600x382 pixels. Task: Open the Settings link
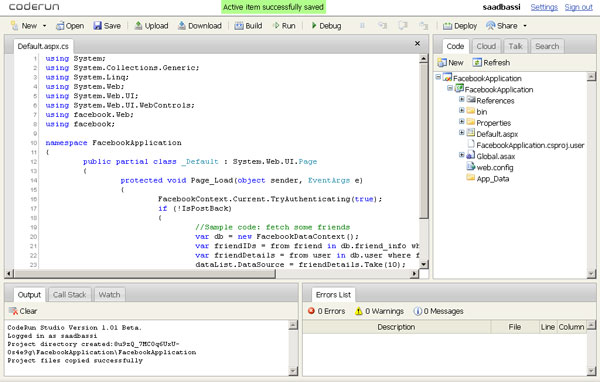tap(544, 7)
